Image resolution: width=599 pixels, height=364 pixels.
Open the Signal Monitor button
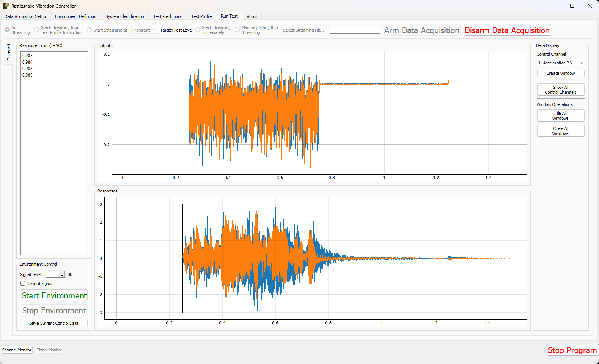tap(50, 350)
